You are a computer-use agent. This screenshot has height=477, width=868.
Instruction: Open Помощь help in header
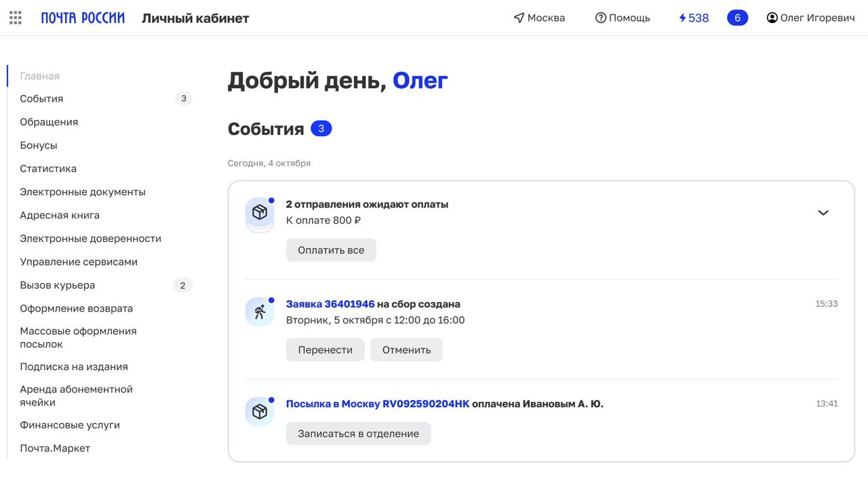623,18
